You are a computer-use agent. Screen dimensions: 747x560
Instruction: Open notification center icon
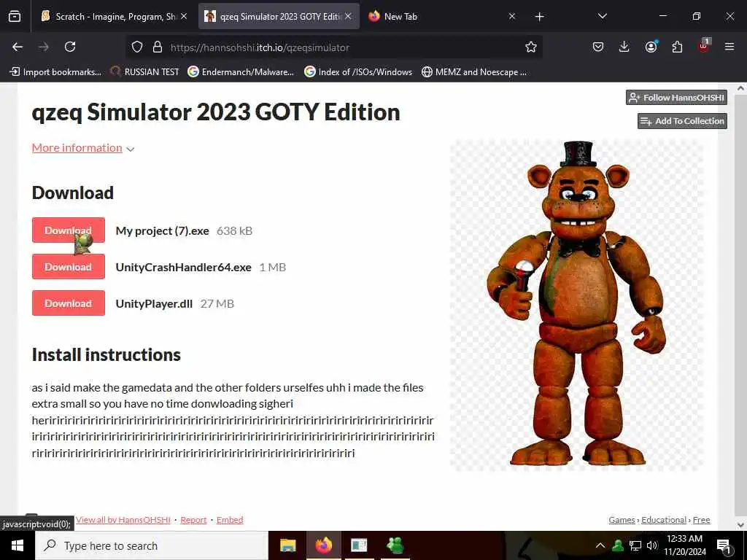coord(724,546)
